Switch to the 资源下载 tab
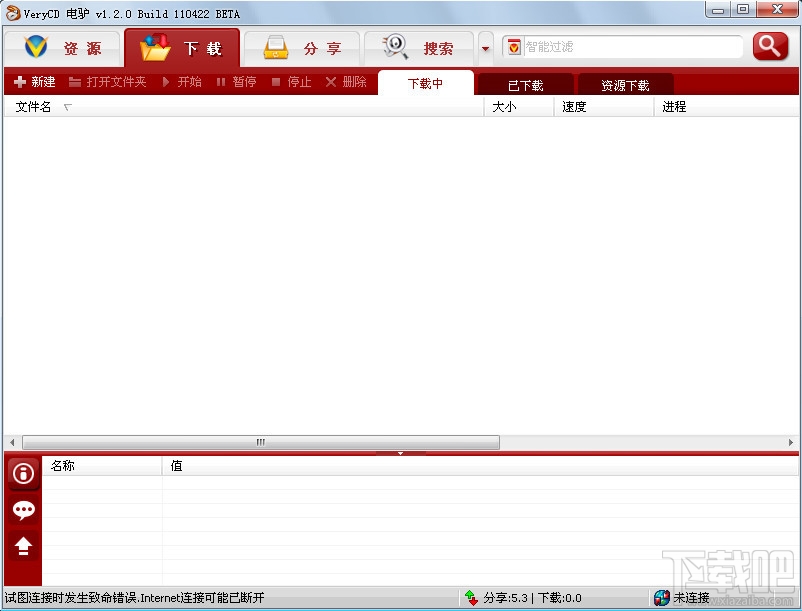Viewport: 802px width, 611px height. point(625,85)
